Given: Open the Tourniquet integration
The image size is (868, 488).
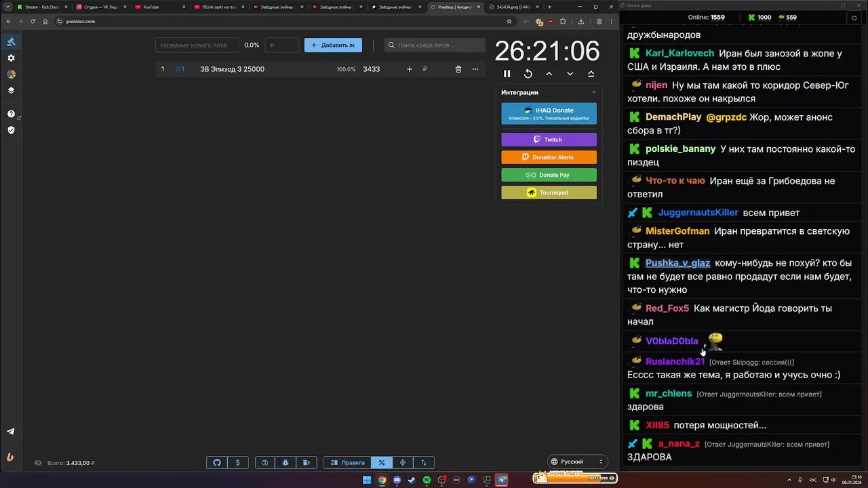Looking at the screenshot, I should pos(549,192).
